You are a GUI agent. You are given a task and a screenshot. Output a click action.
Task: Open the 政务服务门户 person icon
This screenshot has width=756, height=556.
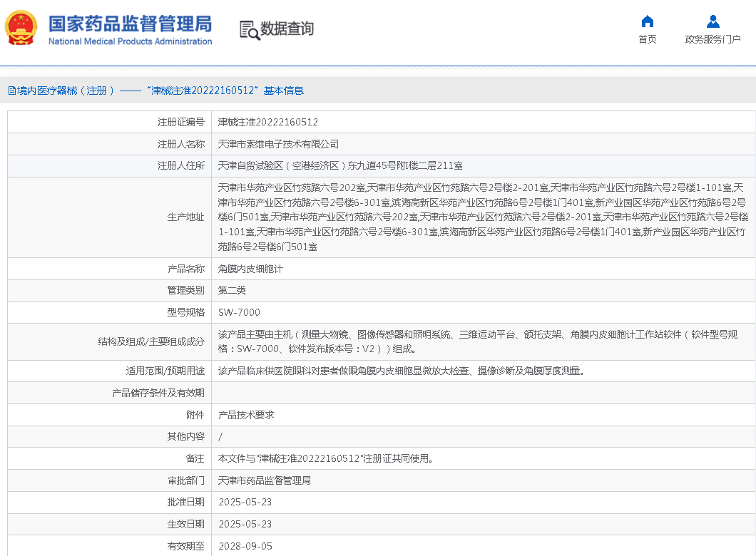click(712, 21)
